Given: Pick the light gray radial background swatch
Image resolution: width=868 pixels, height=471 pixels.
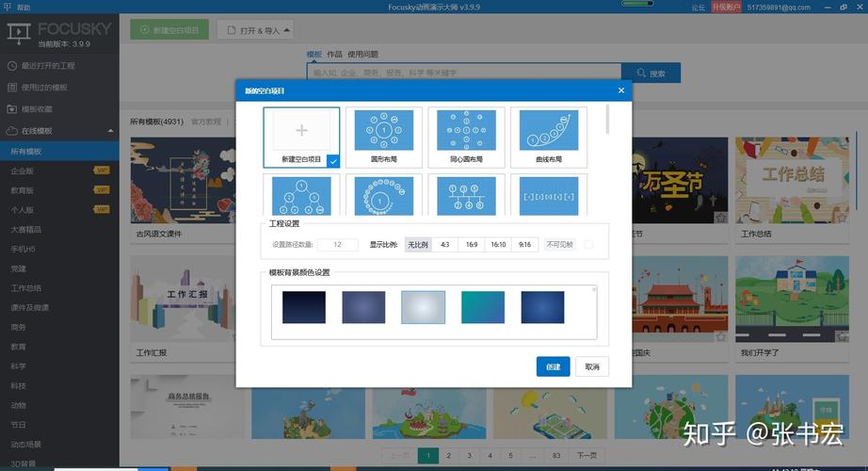Looking at the screenshot, I should [423, 307].
